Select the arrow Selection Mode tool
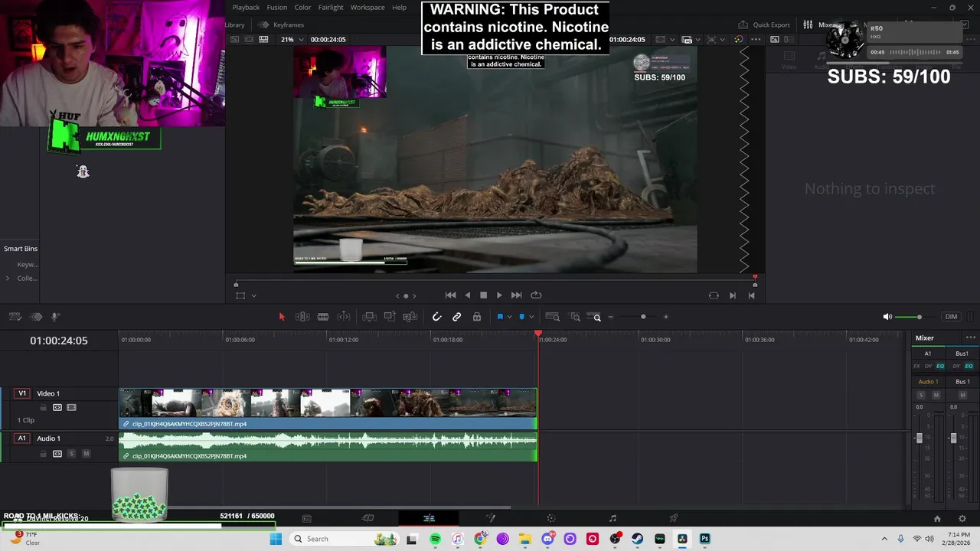 pyautogui.click(x=282, y=317)
